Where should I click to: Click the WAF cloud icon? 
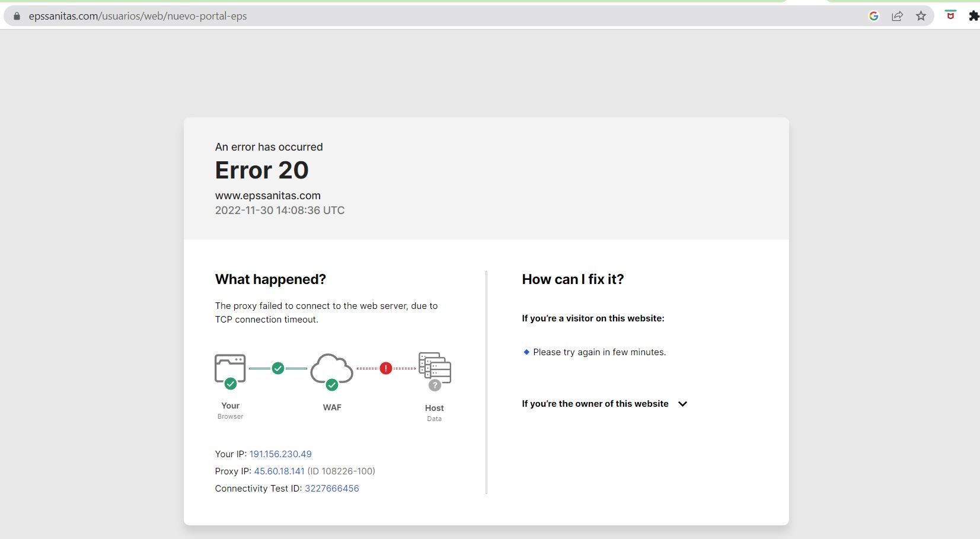332,372
